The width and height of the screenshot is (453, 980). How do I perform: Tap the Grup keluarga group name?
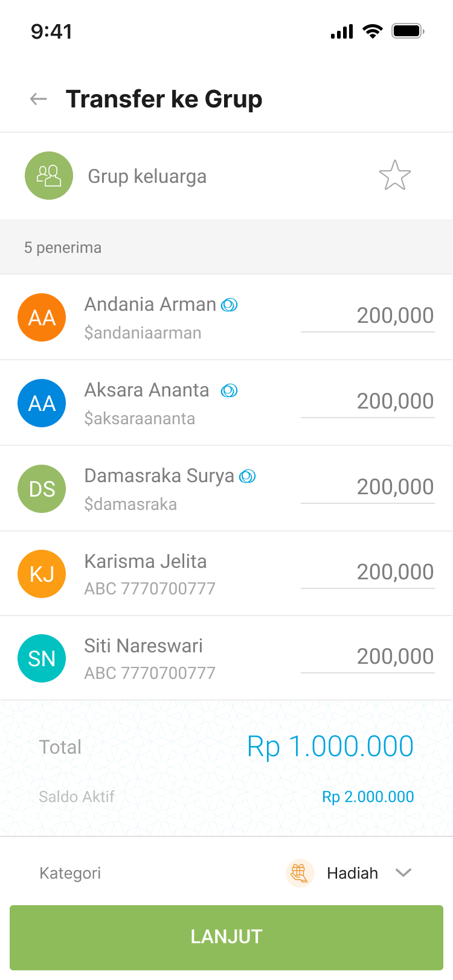[147, 176]
